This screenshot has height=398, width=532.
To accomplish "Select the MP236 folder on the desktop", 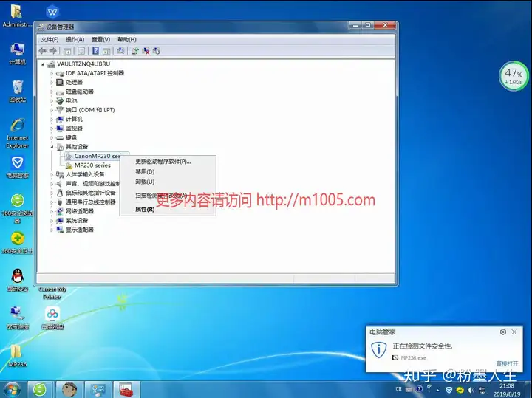I will 17,356.
